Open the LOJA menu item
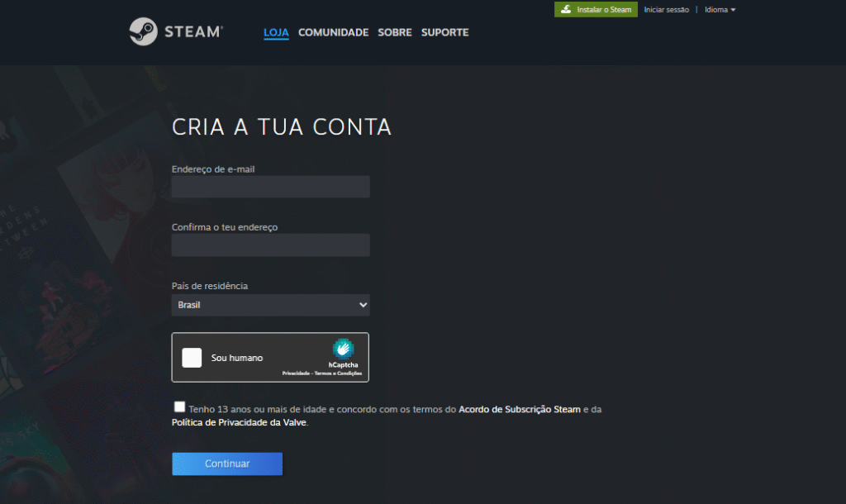The width and height of the screenshot is (846, 504). click(x=276, y=32)
